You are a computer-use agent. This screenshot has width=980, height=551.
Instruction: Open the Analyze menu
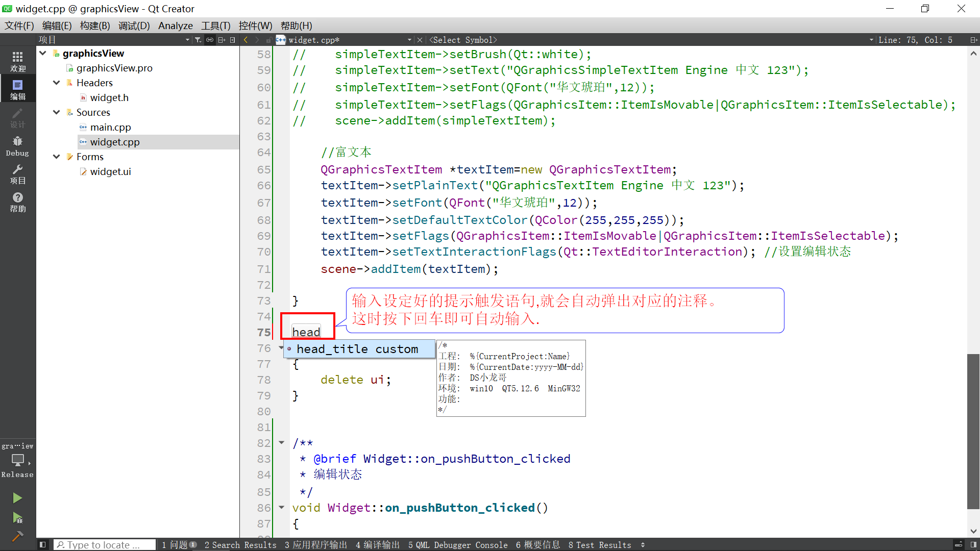(175, 26)
